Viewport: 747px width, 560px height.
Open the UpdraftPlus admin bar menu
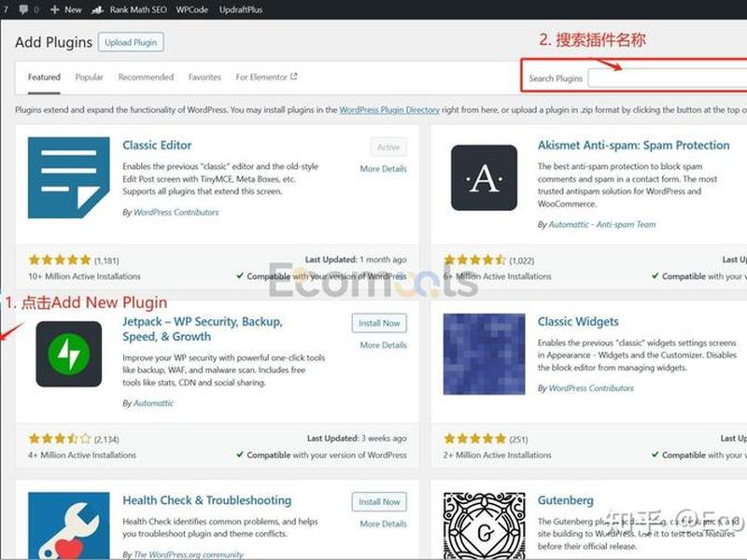coord(241,9)
